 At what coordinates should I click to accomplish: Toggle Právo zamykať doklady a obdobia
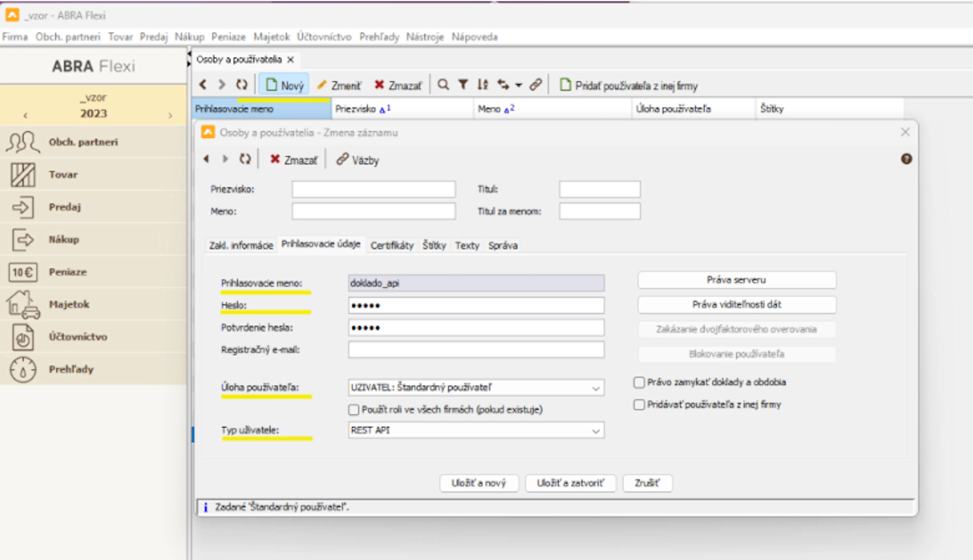click(639, 382)
